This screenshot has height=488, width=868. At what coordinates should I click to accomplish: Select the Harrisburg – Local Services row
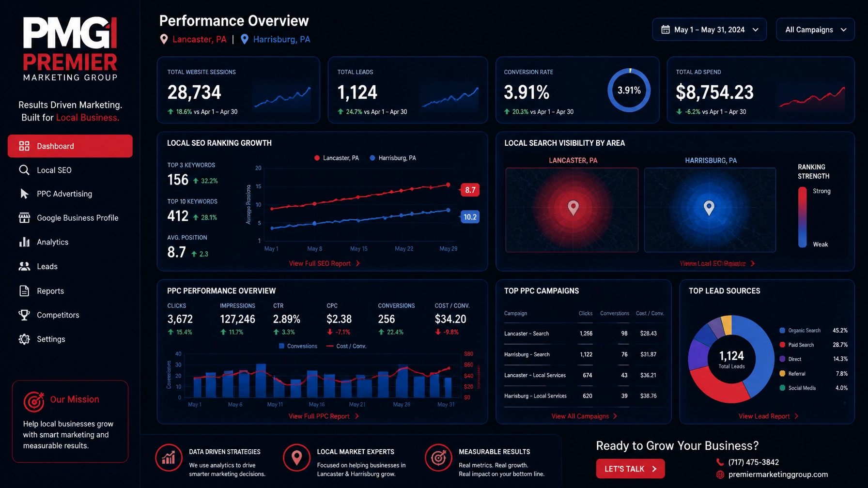(x=584, y=396)
